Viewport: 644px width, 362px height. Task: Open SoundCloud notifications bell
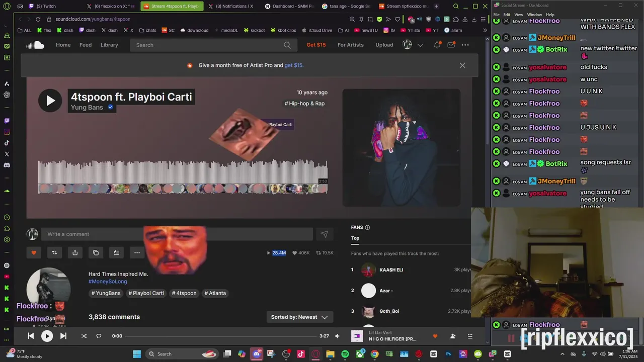tap(437, 45)
